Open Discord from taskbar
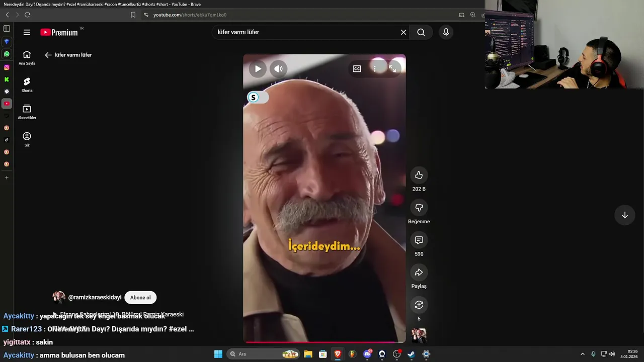This screenshot has height=362, width=644. tap(367, 354)
